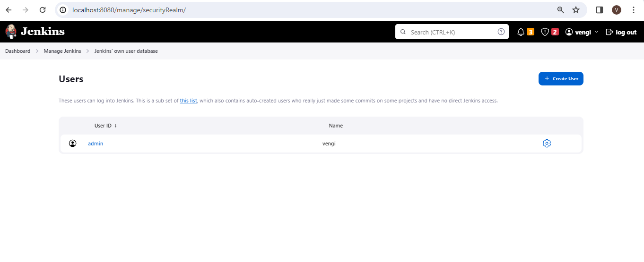Toggle the browser side panel icon

point(600,10)
